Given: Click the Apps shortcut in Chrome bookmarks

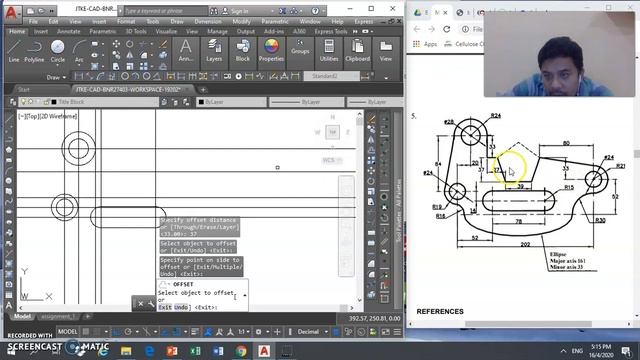Looking at the screenshot, I should click(x=425, y=44).
